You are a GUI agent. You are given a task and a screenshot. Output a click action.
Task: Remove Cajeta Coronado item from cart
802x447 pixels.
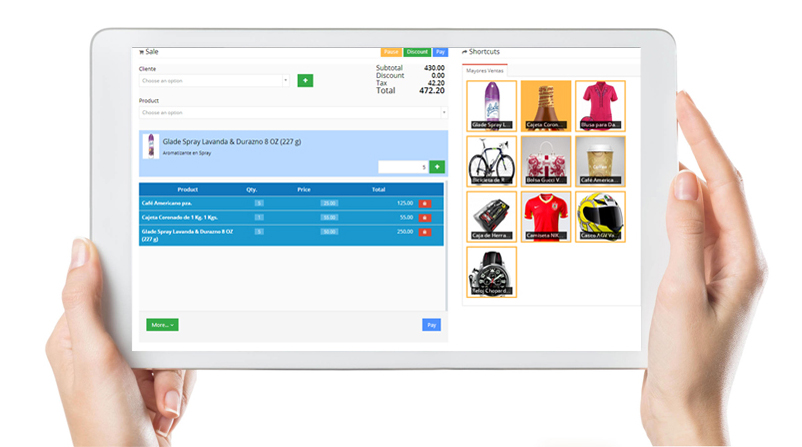pyautogui.click(x=424, y=217)
